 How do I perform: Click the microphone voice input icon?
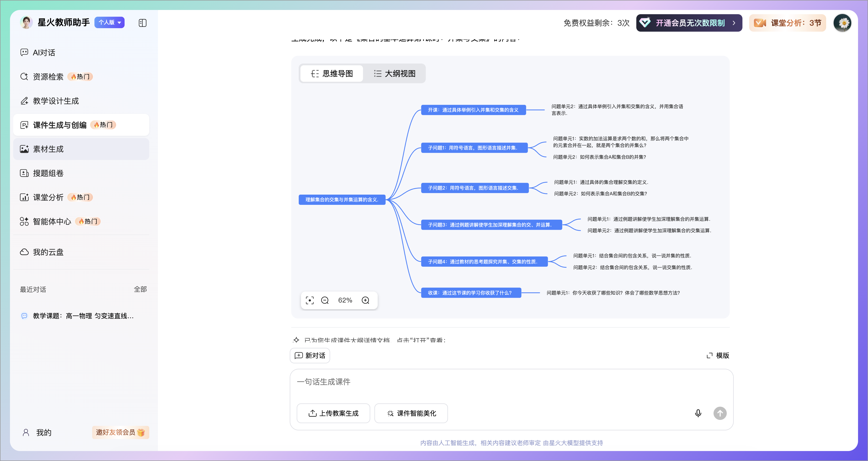[698, 413]
